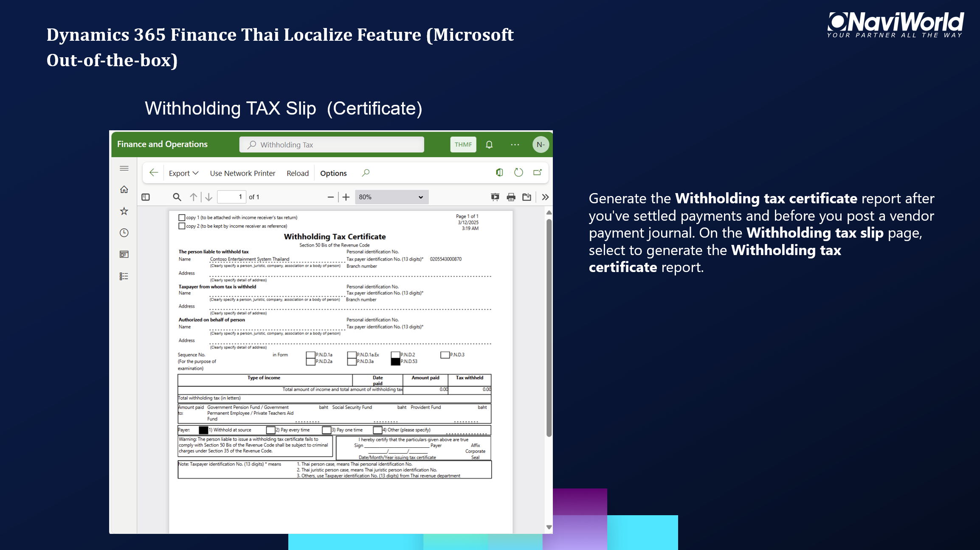Click the THMF company button
This screenshot has height=550, width=980.
coord(463,145)
